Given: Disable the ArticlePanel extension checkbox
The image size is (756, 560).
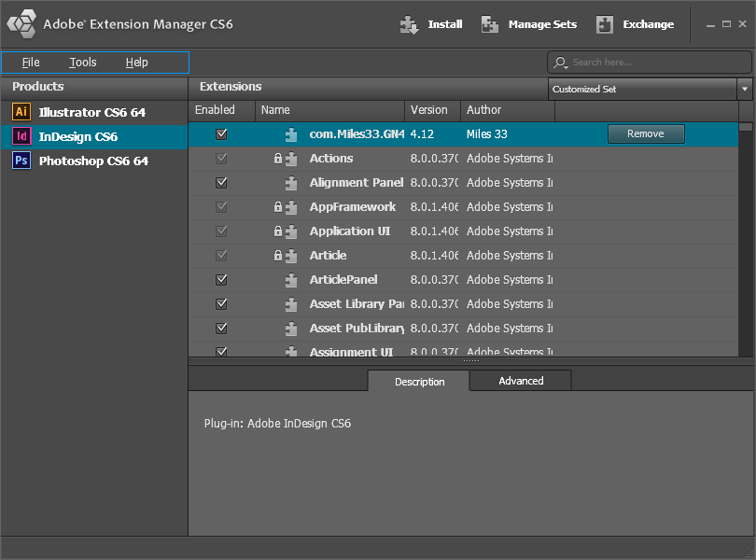Looking at the screenshot, I should pyautogui.click(x=221, y=280).
